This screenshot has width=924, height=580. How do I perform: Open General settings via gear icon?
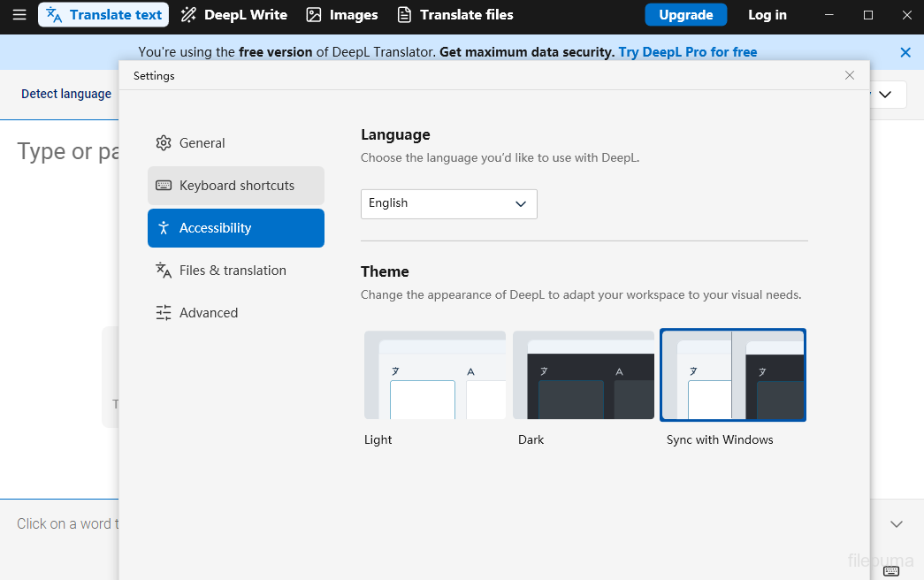click(164, 142)
